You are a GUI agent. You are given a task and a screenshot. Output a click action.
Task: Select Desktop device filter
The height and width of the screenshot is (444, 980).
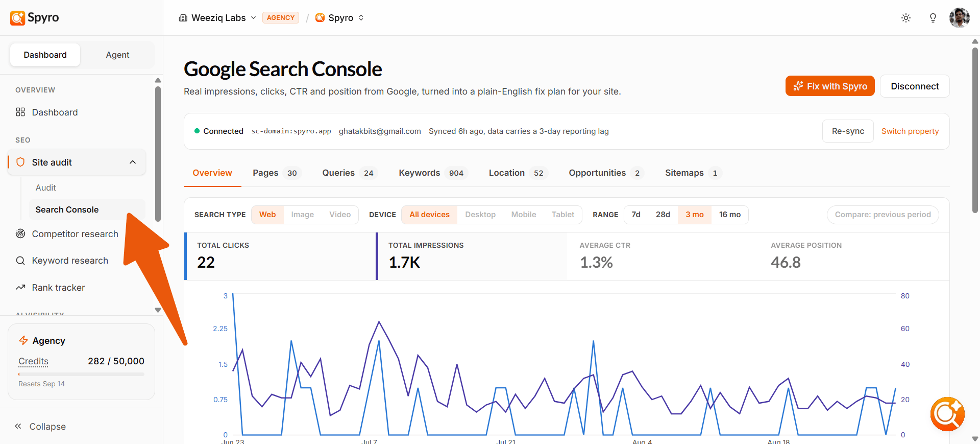pos(480,215)
